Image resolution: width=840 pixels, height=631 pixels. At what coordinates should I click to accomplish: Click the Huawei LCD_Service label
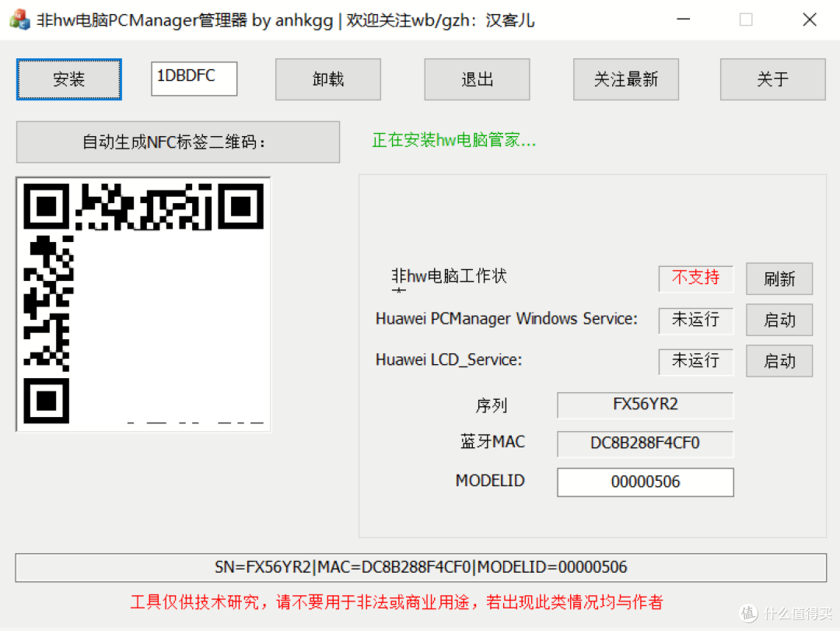[449, 359]
